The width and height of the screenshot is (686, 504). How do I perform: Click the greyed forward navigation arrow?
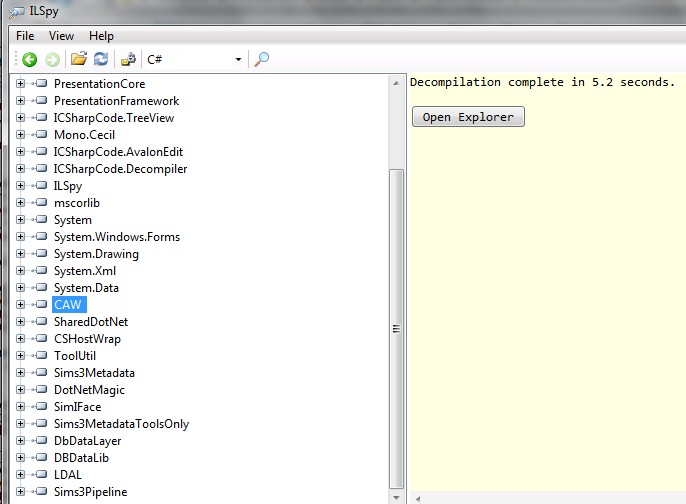pyautogui.click(x=52, y=59)
